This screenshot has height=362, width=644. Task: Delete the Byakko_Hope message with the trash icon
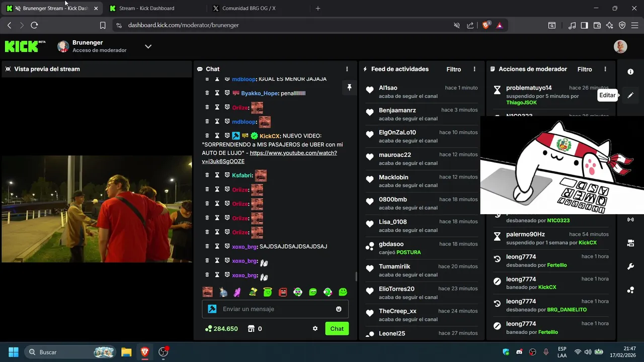[207, 93]
